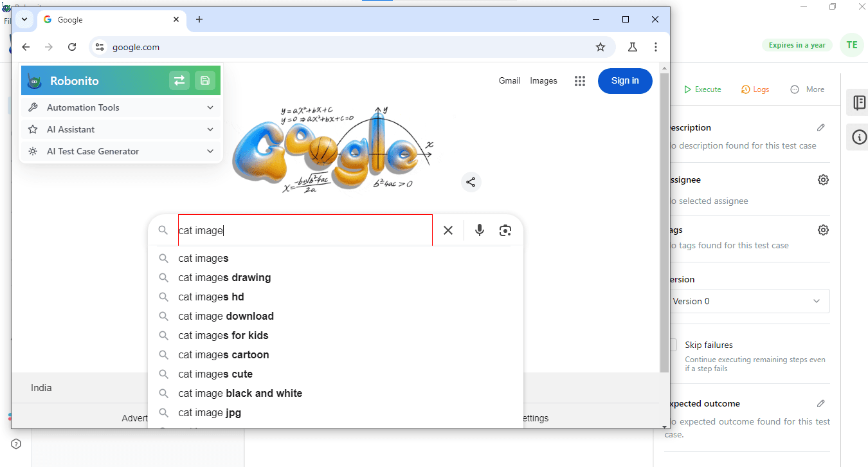Close the Google tab
Viewport: 868px width, 467px height.
[x=176, y=20]
